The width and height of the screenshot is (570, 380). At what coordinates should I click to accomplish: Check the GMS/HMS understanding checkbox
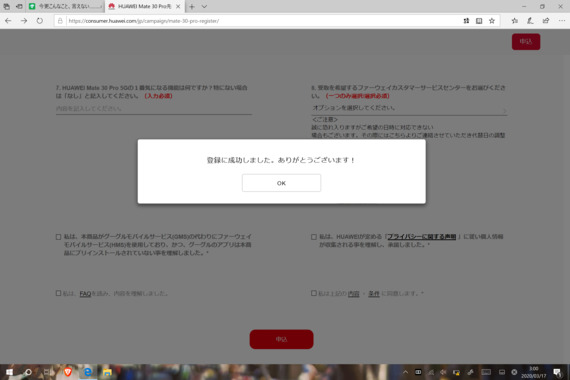pos(59,237)
